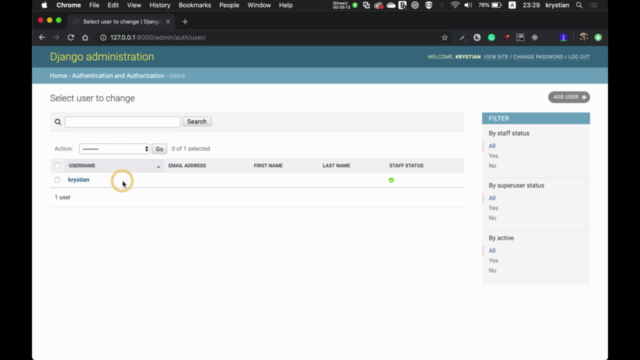
Task: Click the Go button
Action: pos(159,149)
